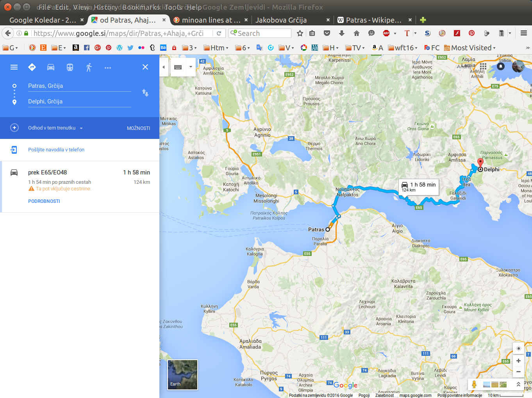The width and height of the screenshot is (532, 398).
Task: Zoom in the map
Action: pyautogui.click(x=518, y=361)
